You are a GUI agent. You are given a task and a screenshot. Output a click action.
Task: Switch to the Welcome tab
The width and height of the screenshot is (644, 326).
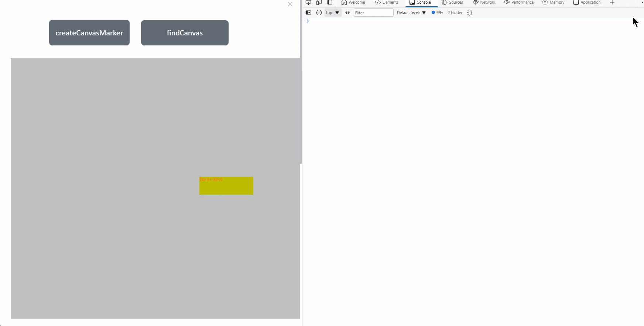coord(353,3)
